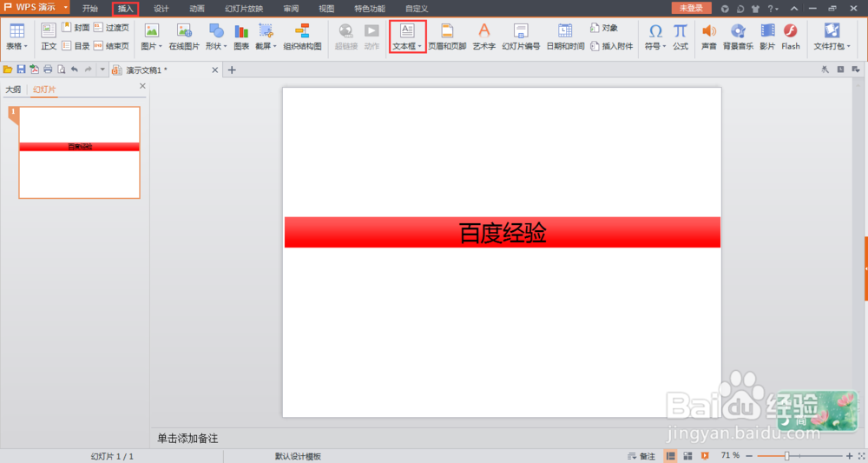868x463 pixels.
Task: Switch to the 动画 tab
Action: 196,9
